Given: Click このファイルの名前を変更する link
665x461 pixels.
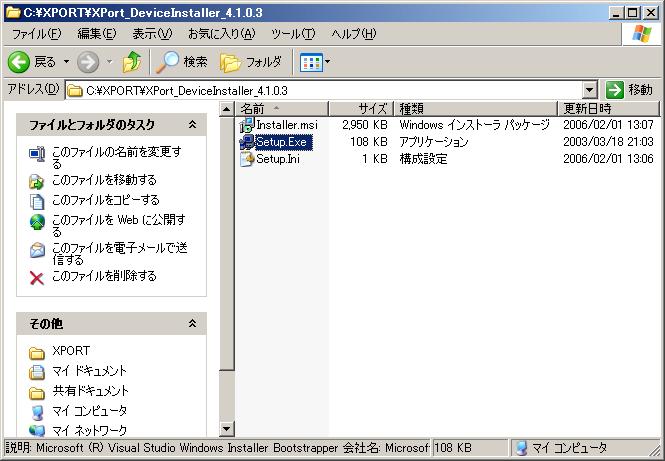Looking at the screenshot, I should 117,157.
